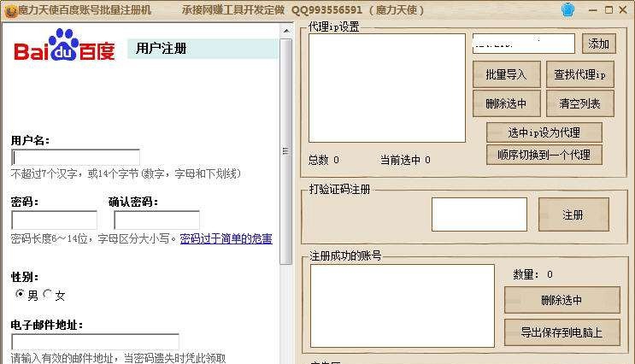
Task: Click the 总数 0 label
Action: [x=324, y=160]
